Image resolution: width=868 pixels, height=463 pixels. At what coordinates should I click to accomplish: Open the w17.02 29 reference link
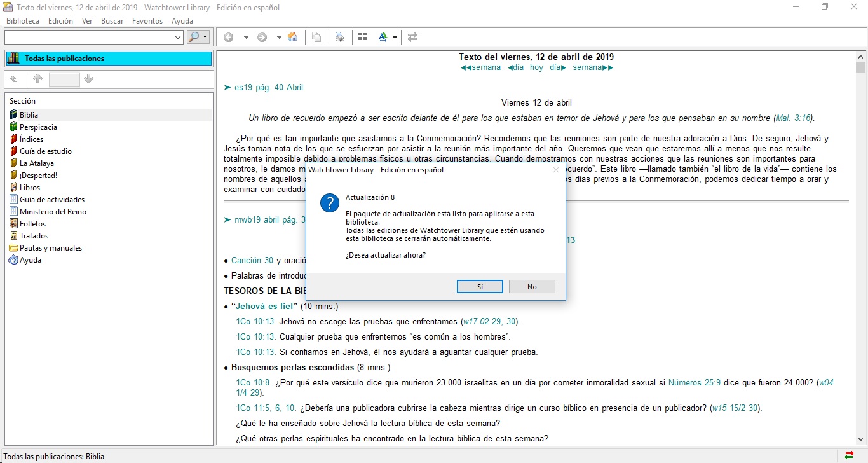click(482, 322)
